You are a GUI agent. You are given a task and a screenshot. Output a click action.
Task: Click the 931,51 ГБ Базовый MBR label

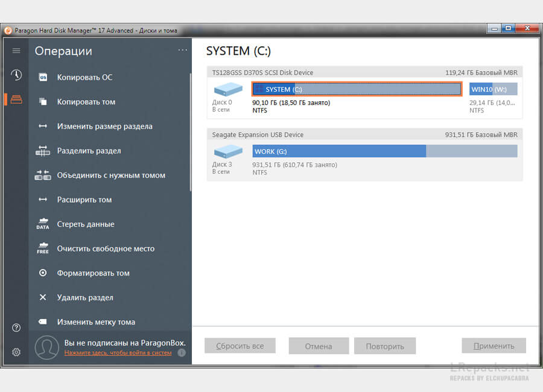[481, 134]
